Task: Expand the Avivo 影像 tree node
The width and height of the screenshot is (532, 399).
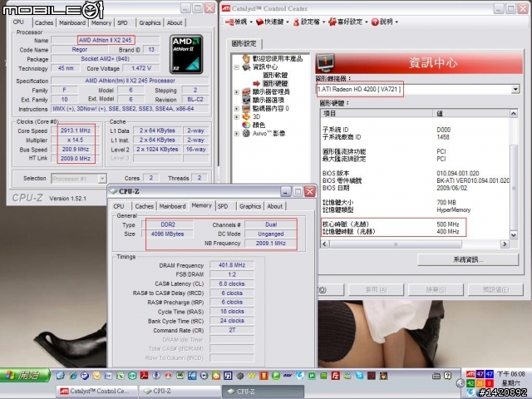Action: pos(236,134)
